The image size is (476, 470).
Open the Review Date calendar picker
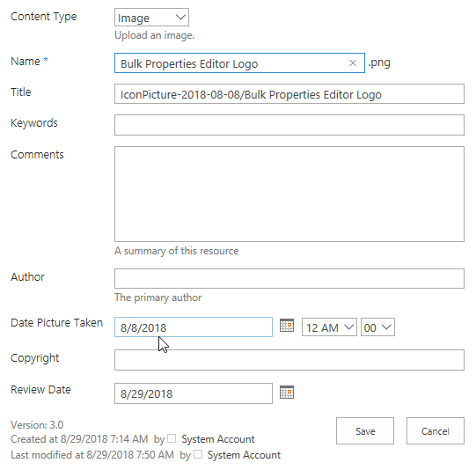287,392
